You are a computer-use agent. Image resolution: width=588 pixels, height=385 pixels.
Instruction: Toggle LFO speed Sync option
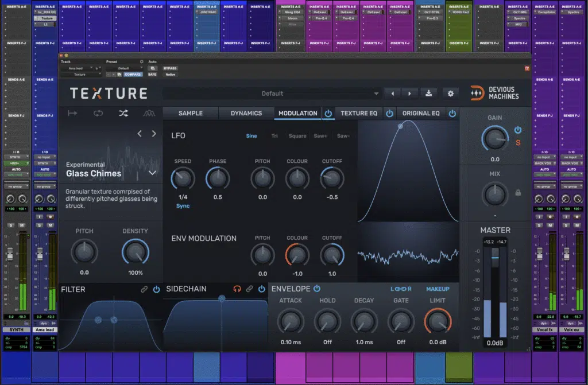pos(183,206)
